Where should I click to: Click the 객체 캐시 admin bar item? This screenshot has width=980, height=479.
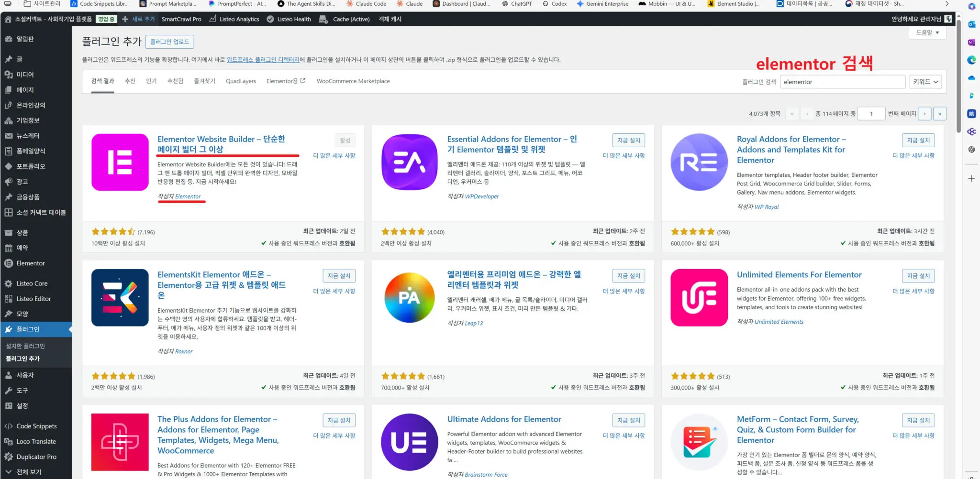pyautogui.click(x=390, y=19)
